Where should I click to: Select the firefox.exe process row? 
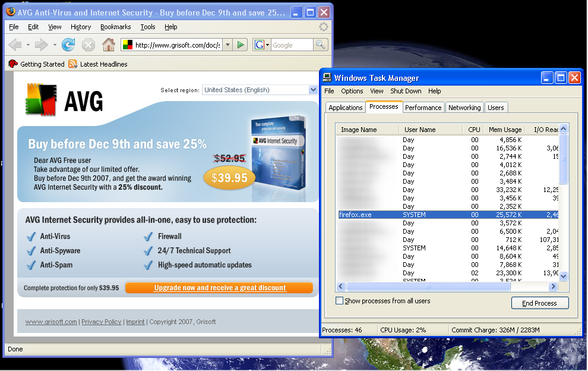pos(448,215)
